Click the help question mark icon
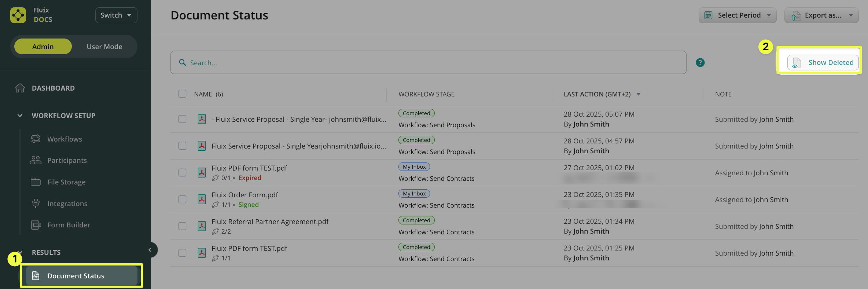 click(700, 63)
